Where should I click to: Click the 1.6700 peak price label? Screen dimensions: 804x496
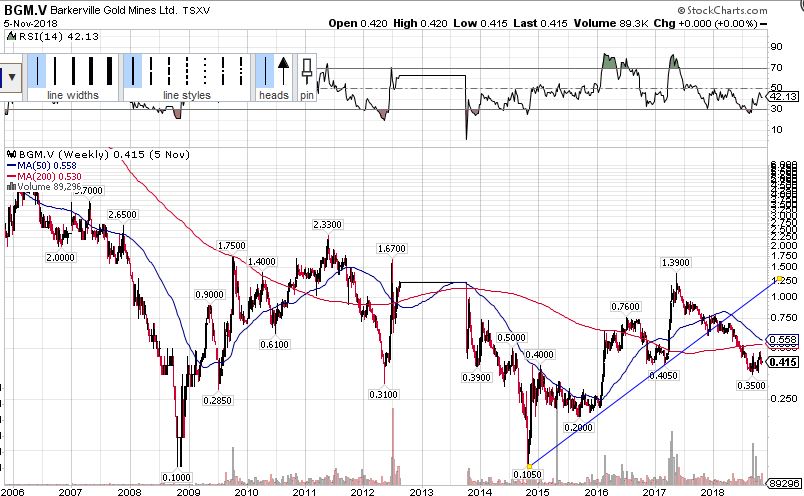pos(392,249)
